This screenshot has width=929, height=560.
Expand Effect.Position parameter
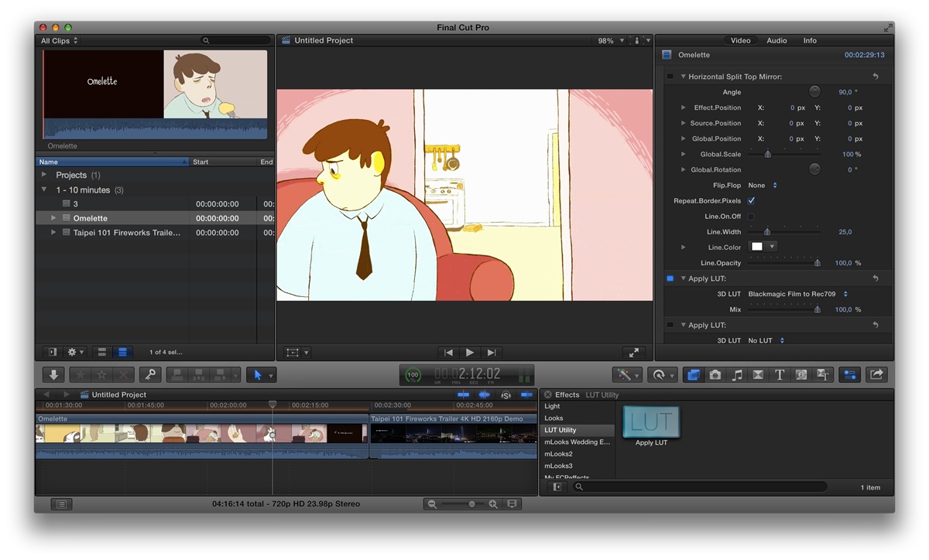[684, 108]
